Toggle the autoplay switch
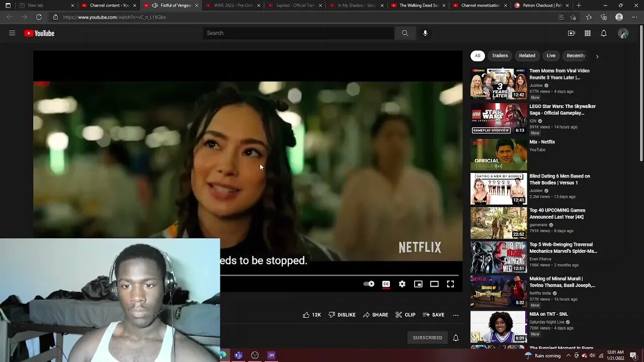This screenshot has width=644, height=362. pos(369,284)
